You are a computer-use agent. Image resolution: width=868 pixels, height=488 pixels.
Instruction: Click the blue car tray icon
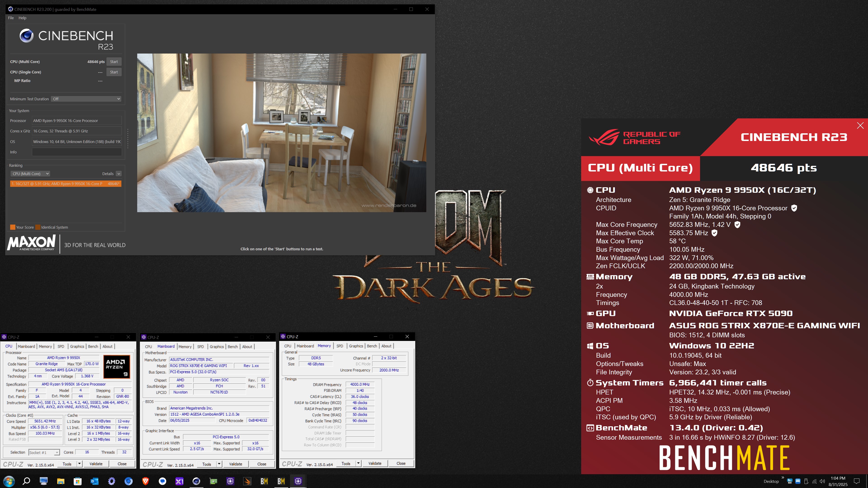pos(797,481)
